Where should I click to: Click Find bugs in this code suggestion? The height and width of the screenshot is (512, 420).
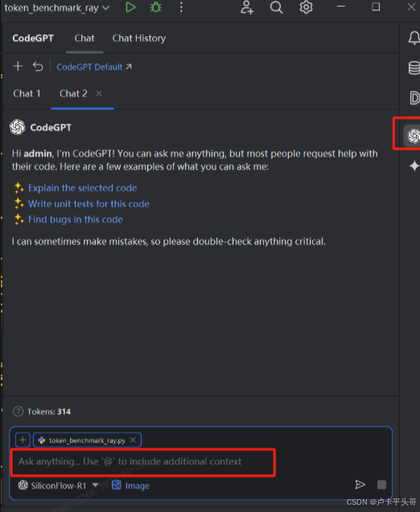pos(76,220)
